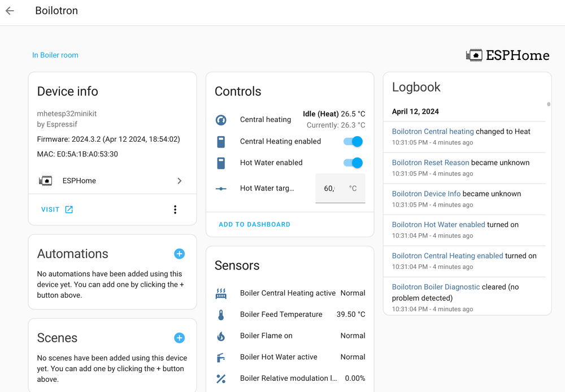This screenshot has height=392, width=565.
Task: Click the Boiler Feed Temperature thermometer icon
Action: click(x=221, y=315)
